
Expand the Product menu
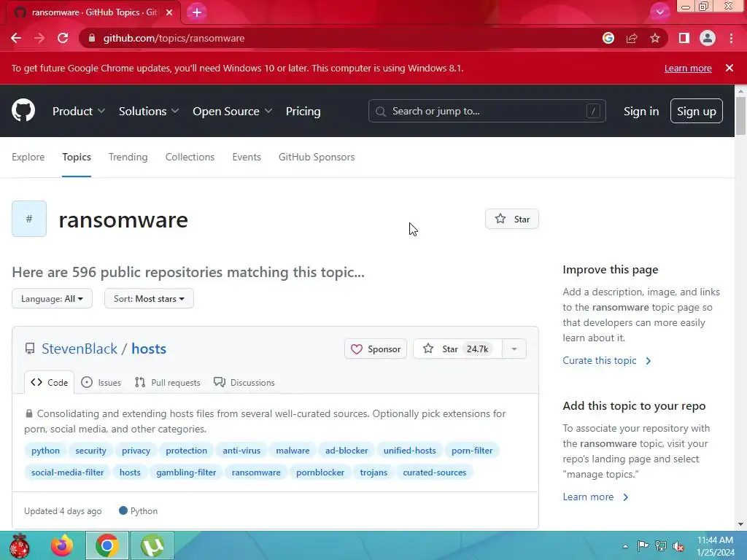(x=79, y=111)
